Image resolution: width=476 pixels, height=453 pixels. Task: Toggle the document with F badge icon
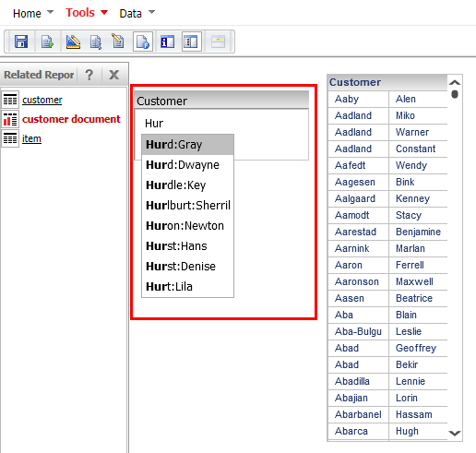tap(143, 42)
